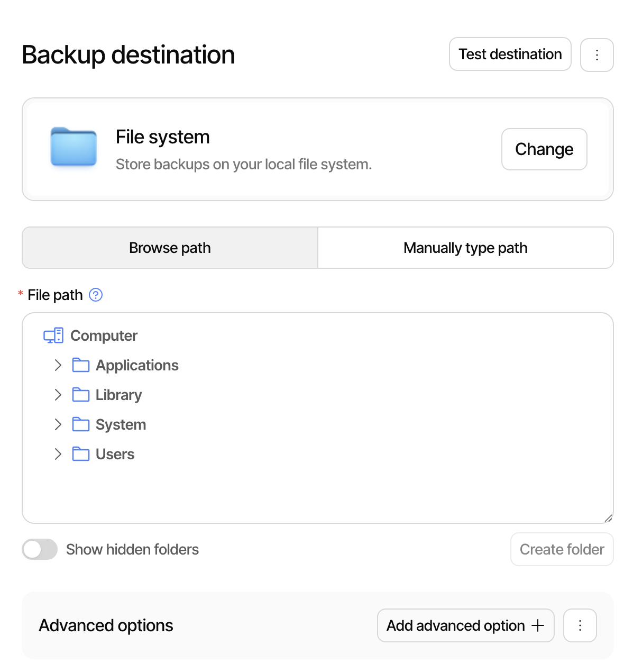Switch to the Manually type path tab

(465, 248)
